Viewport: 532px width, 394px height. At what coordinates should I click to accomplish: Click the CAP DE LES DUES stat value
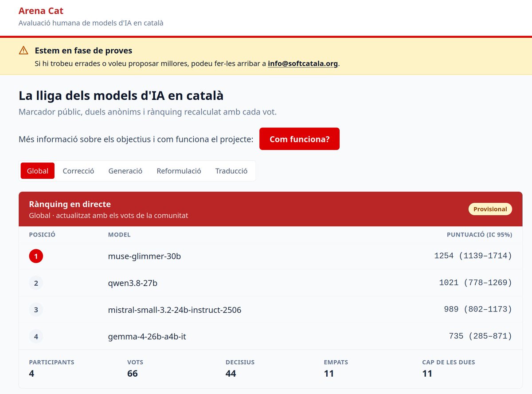(x=427, y=374)
